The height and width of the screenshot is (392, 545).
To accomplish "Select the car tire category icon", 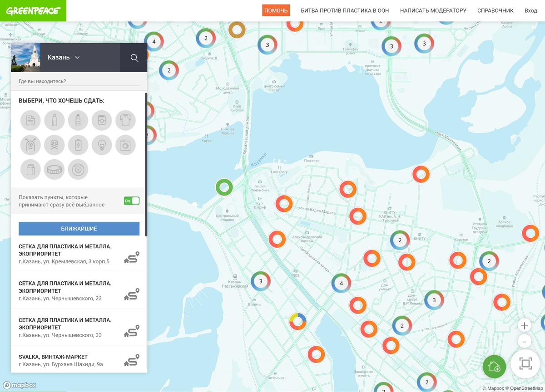I will pyautogui.click(x=78, y=170).
